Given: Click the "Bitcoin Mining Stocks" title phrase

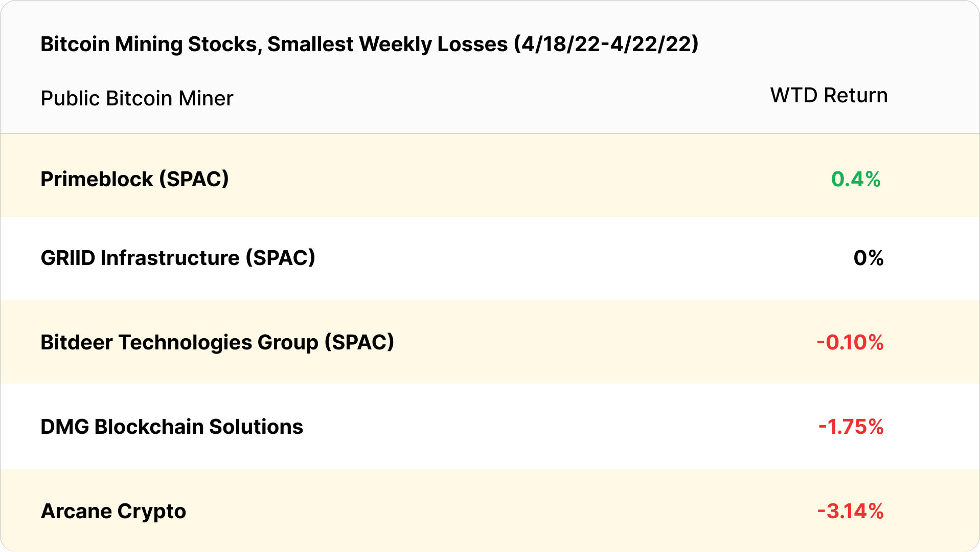Looking at the screenshot, I should pyautogui.click(x=148, y=45).
